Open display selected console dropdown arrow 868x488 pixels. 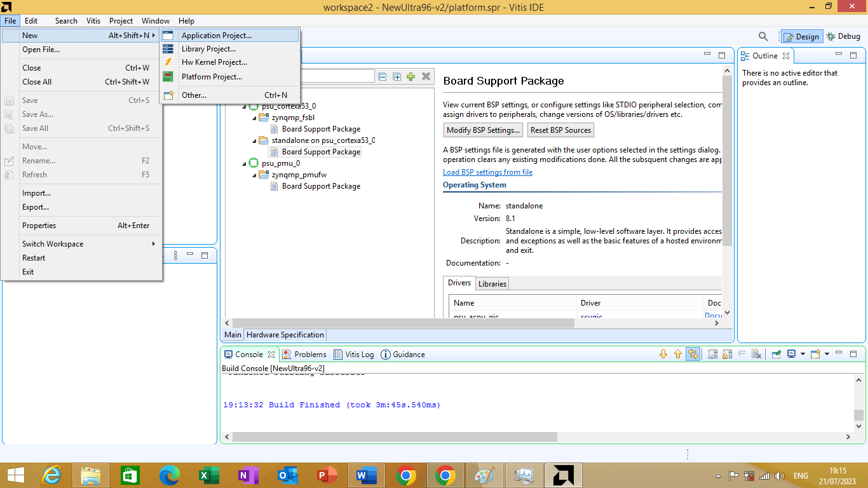point(803,355)
